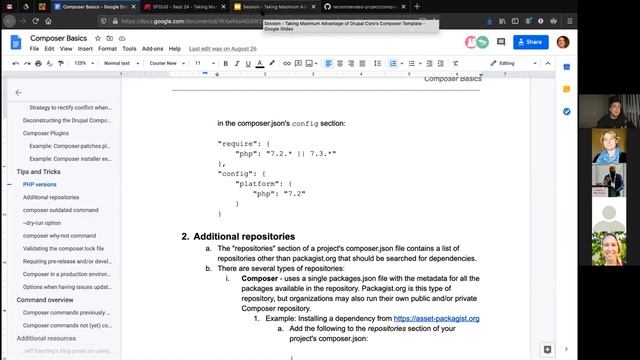Image resolution: width=640 pixels, height=360 pixels.
Task: Click the Clear formatting icon
Action: point(456,63)
